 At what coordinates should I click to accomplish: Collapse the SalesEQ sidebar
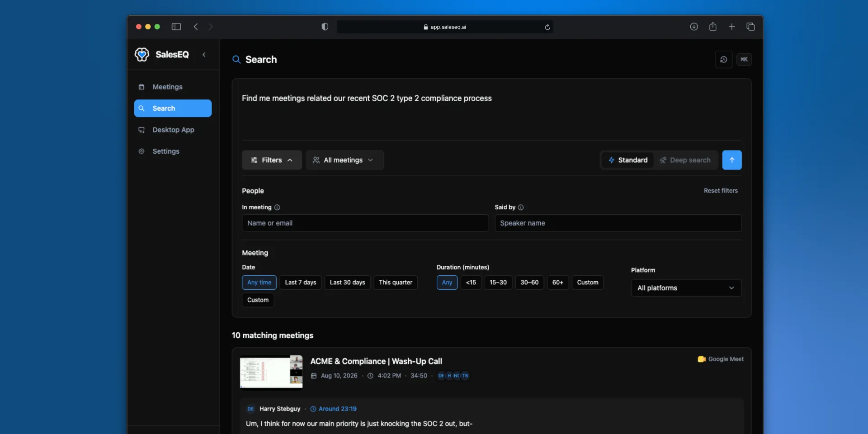(x=204, y=55)
